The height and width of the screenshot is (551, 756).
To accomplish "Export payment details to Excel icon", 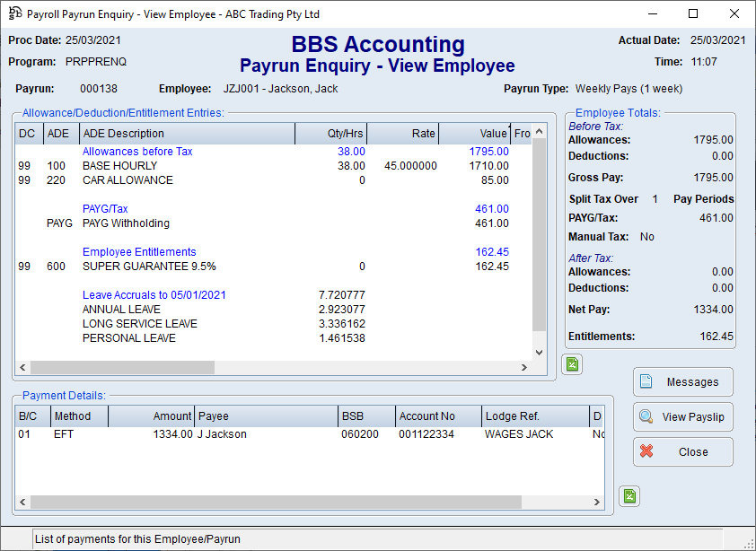I will coord(630,496).
